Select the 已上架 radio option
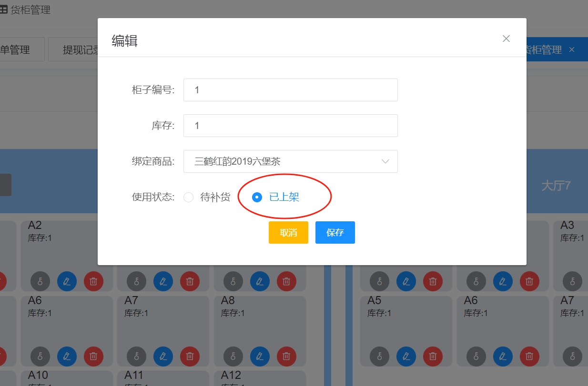Viewport: 588px width, 386px height. [257, 197]
